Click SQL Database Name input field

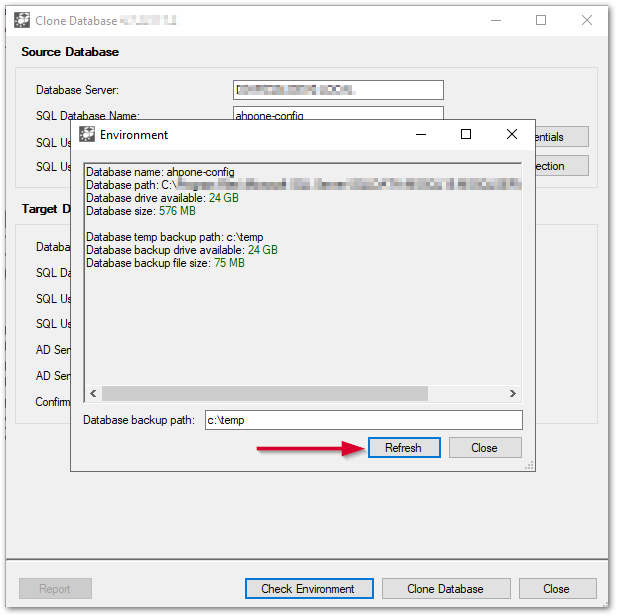click(338, 113)
